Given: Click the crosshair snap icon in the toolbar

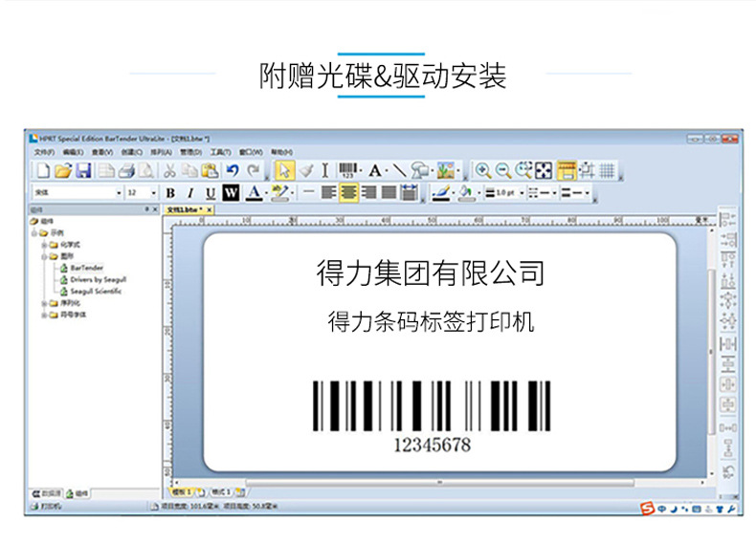Looking at the screenshot, I should (587, 170).
